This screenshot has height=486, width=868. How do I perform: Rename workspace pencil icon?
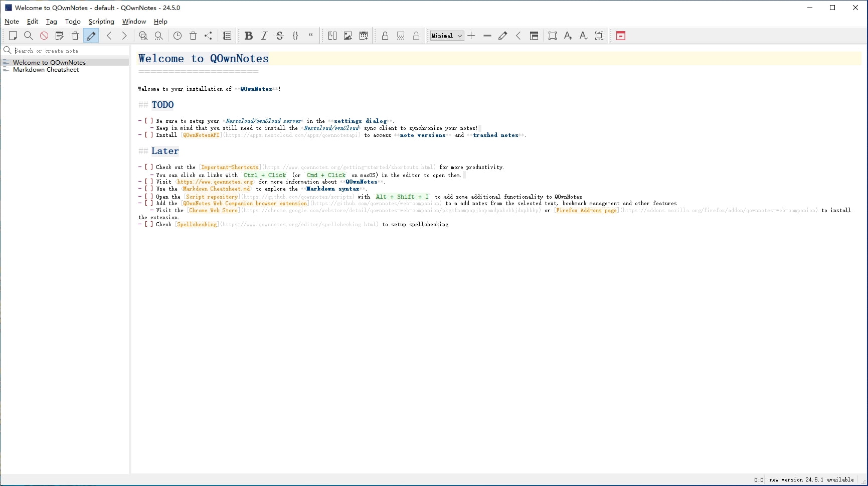(x=503, y=36)
